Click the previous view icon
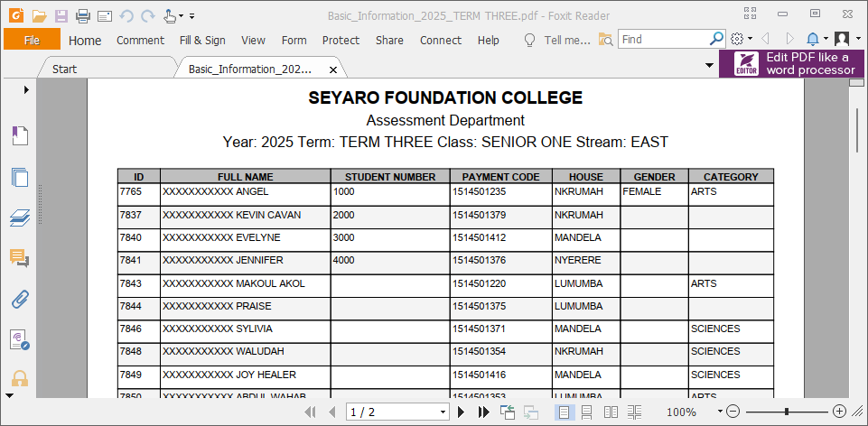 [507, 412]
